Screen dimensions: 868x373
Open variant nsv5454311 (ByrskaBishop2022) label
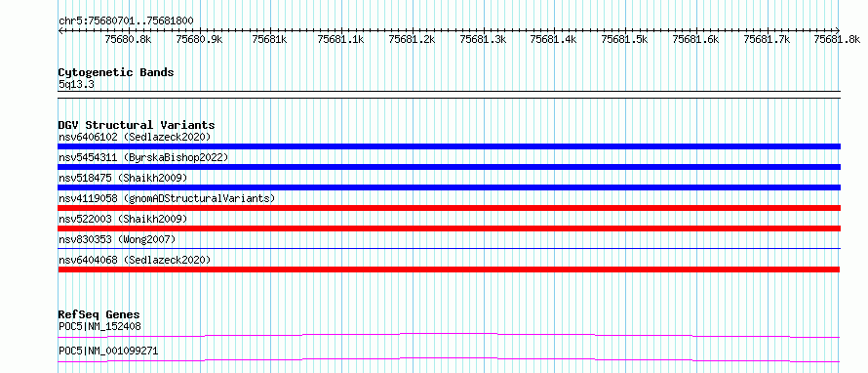tap(143, 157)
